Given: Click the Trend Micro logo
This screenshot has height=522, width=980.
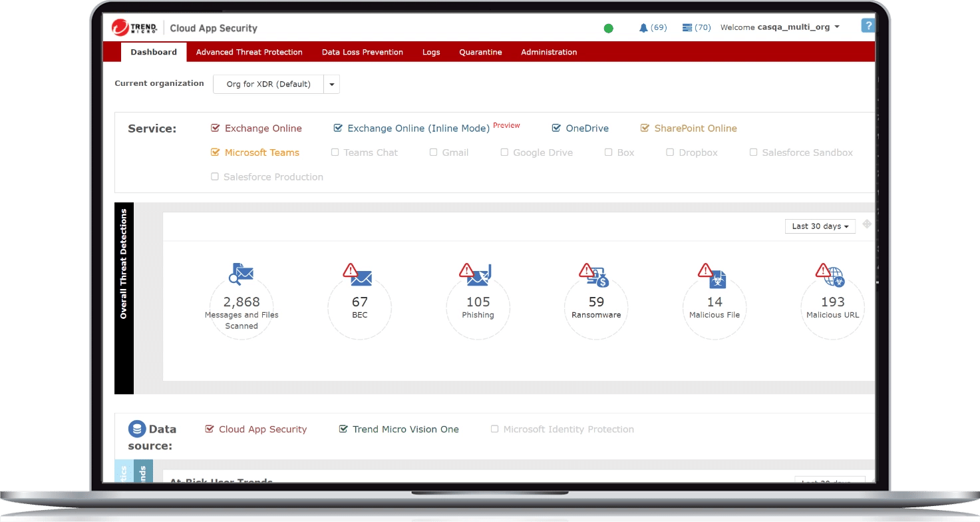Looking at the screenshot, I should [x=134, y=28].
